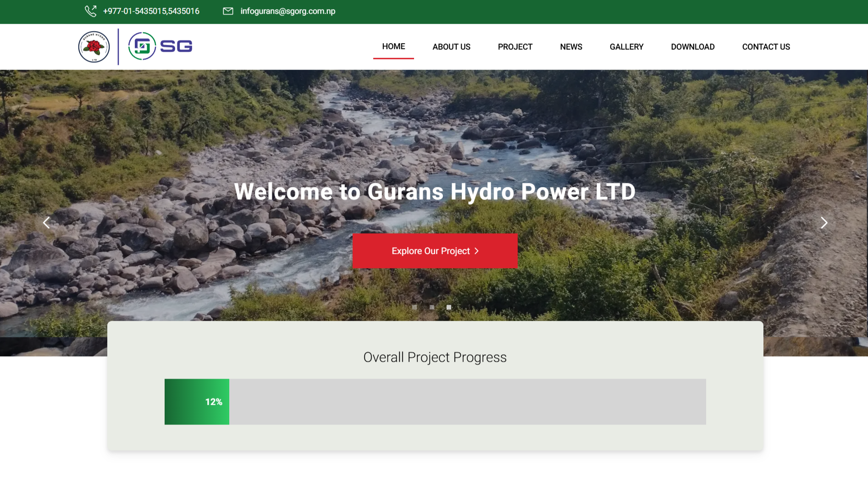Select the first carousel indicator dot
The image size is (868, 490).
click(415, 307)
